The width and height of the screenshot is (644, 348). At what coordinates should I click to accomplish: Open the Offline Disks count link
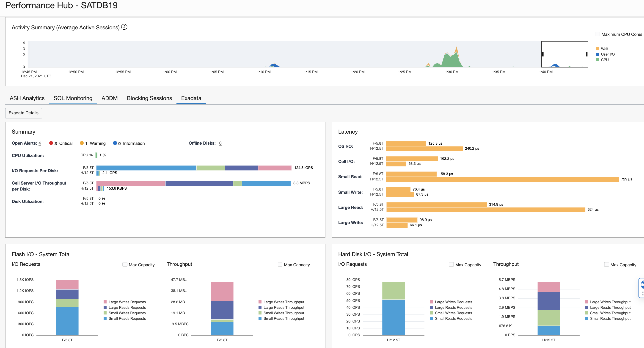(x=220, y=143)
